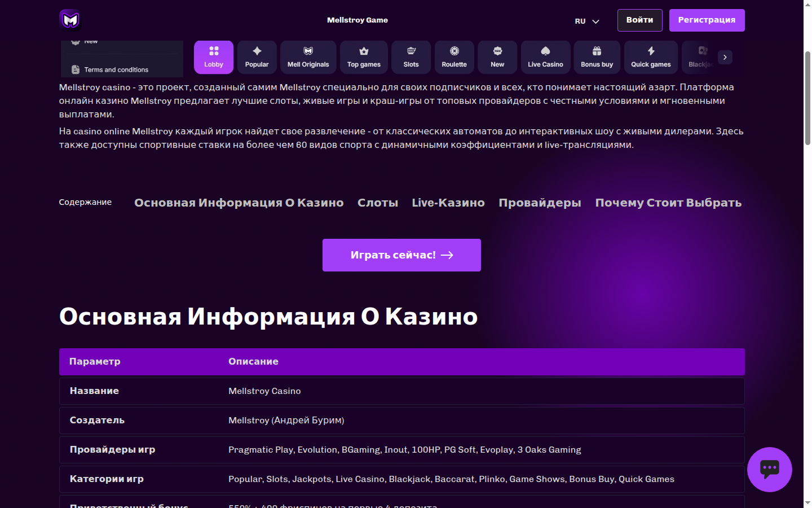Click the Mellstroy Game header title

pos(358,20)
